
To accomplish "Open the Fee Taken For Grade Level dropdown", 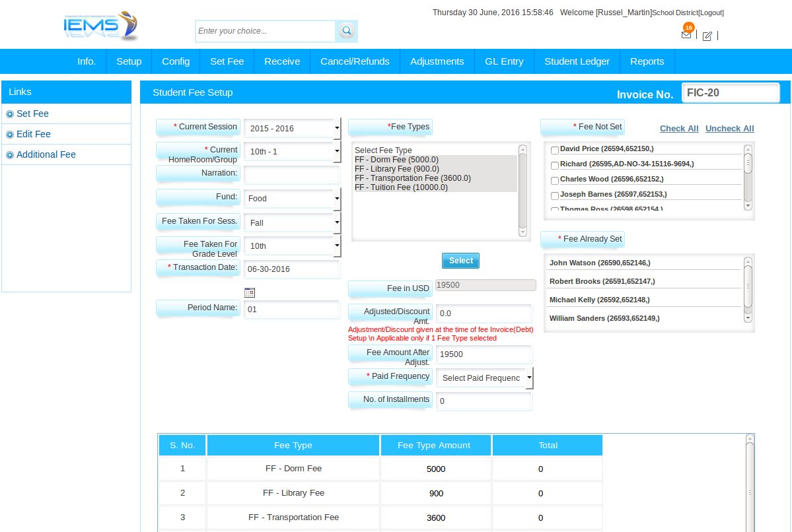I will [293, 246].
